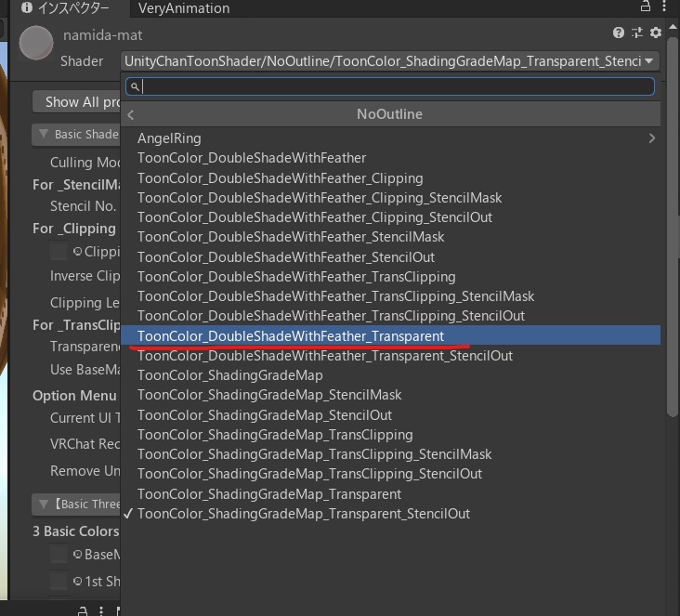Click the Use BaseMap Alpha label

85,370
